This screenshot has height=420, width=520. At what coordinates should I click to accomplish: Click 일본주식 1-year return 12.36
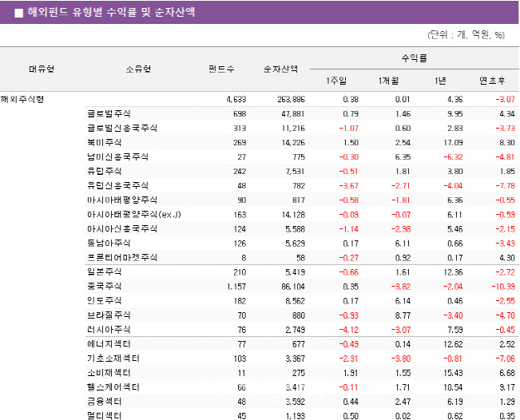tap(453, 272)
